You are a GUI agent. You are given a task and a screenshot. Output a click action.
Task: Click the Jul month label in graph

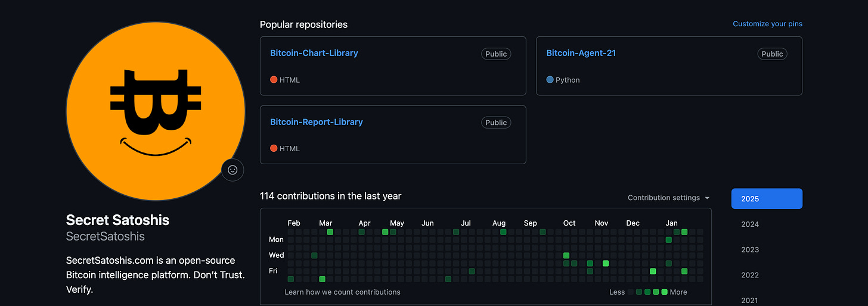click(466, 223)
